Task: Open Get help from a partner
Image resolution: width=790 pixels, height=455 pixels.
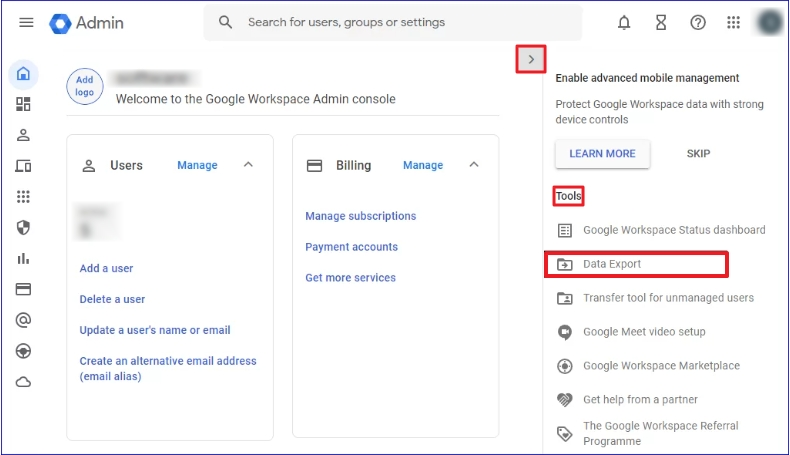Action: pos(640,400)
